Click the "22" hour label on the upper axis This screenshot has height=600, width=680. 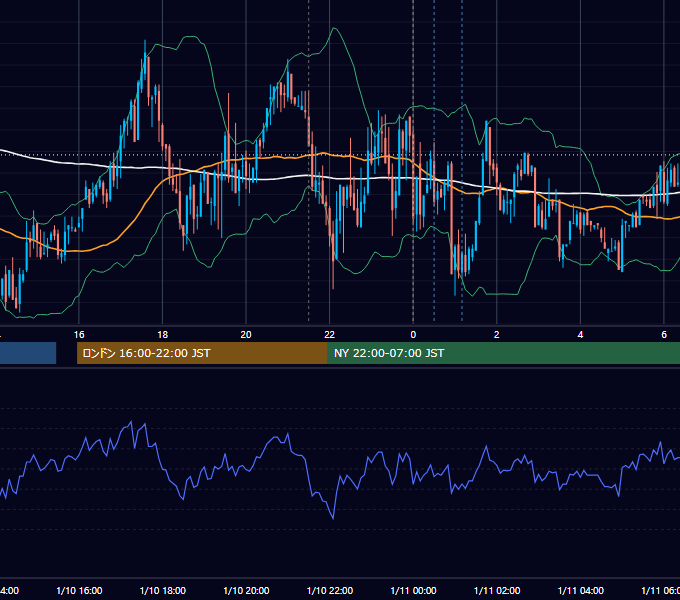(x=330, y=335)
